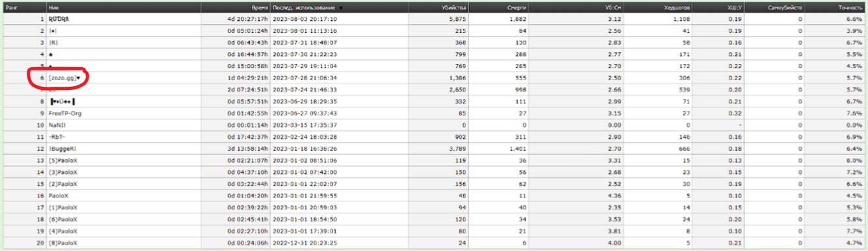The width and height of the screenshot is (868, 251).
Task: Select the (5)PaoloX player name
Action: click(x=63, y=160)
